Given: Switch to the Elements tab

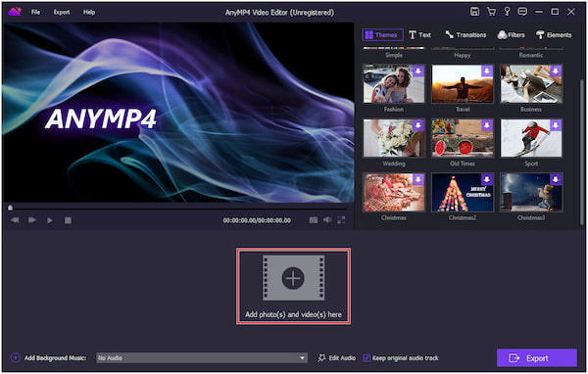Looking at the screenshot, I should [554, 35].
